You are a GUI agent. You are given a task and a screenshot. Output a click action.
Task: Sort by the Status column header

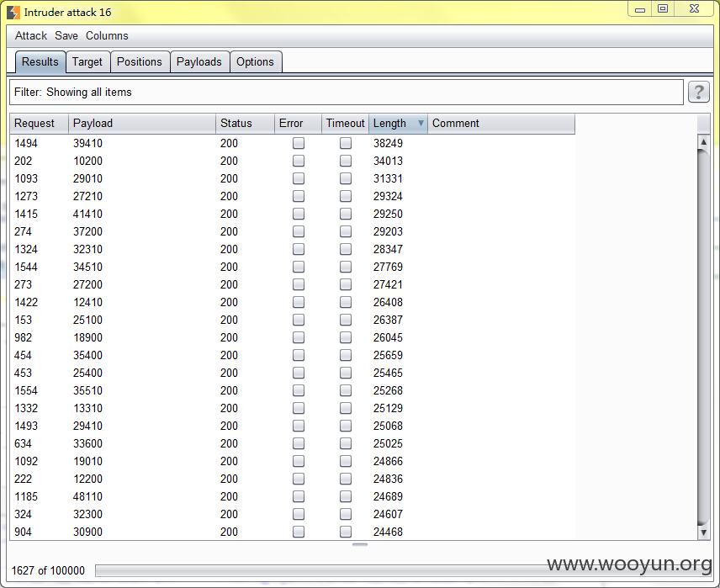(x=246, y=124)
